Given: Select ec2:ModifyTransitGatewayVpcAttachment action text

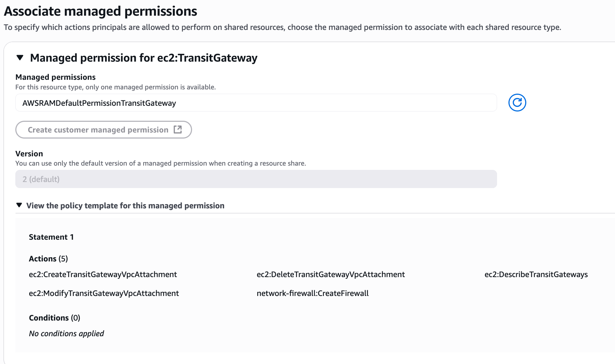Looking at the screenshot, I should (x=104, y=293).
